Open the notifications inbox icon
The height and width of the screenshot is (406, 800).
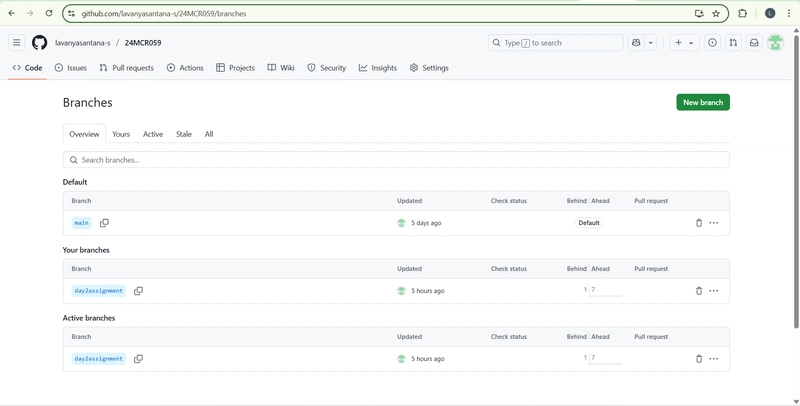[x=754, y=43]
